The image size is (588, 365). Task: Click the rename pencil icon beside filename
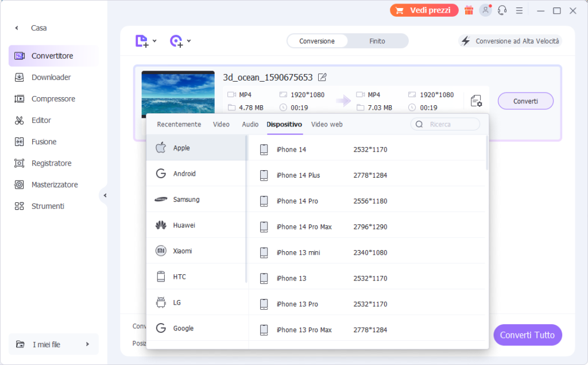[322, 78]
